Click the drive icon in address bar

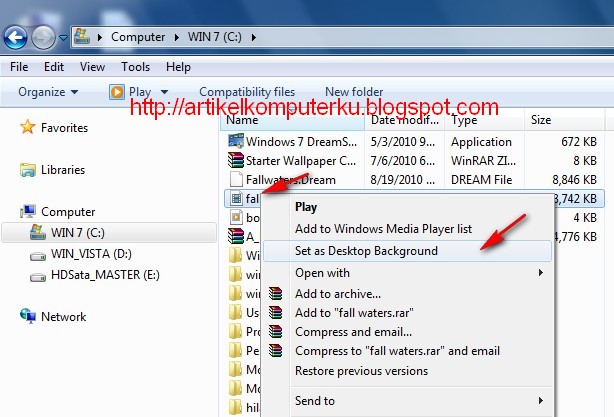click(x=82, y=36)
